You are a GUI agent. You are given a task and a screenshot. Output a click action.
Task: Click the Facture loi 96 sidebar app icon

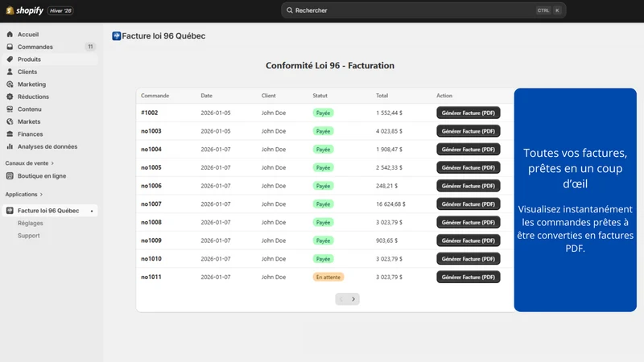coord(10,211)
